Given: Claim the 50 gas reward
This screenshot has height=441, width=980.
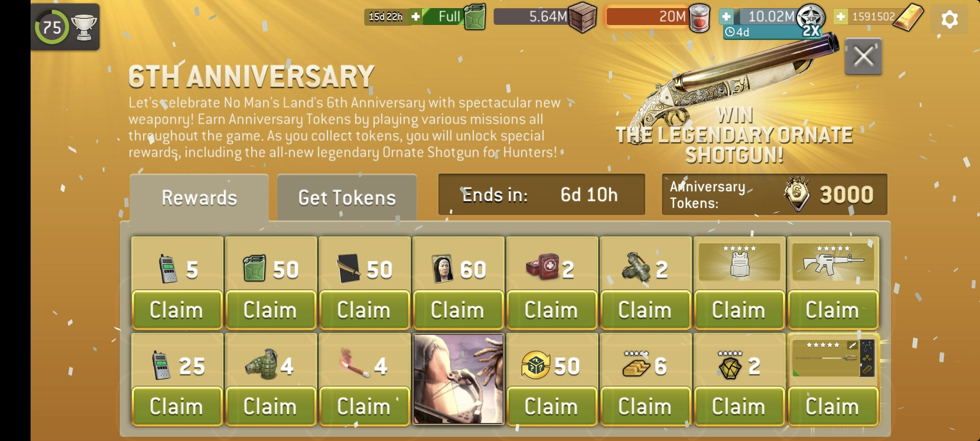Looking at the screenshot, I should pos(271,310).
